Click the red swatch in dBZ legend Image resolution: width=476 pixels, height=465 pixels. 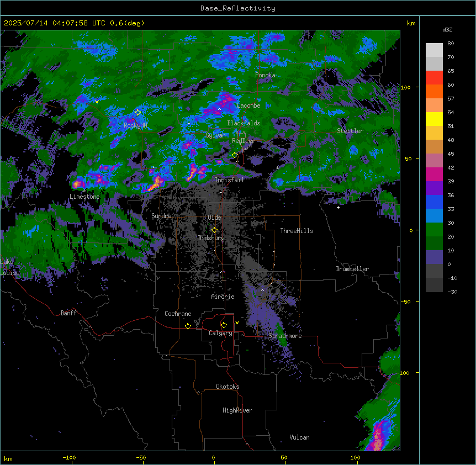pyautogui.click(x=434, y=78)
